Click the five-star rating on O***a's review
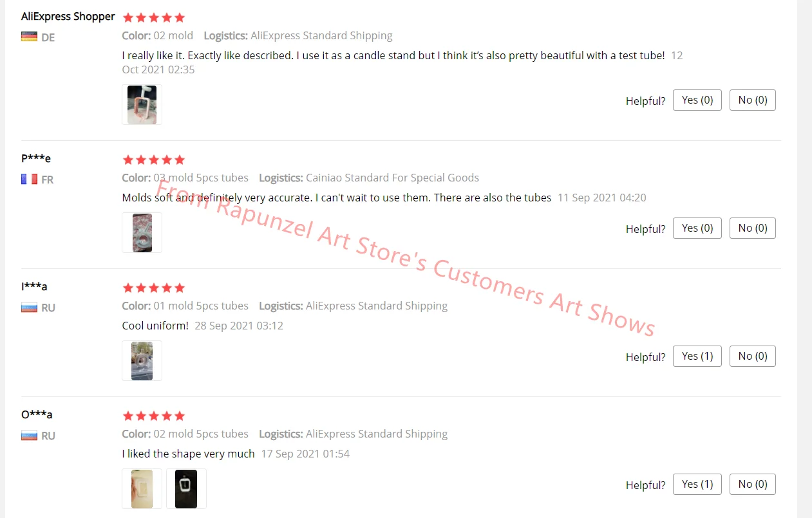812x518 pixels. point(153,416)
